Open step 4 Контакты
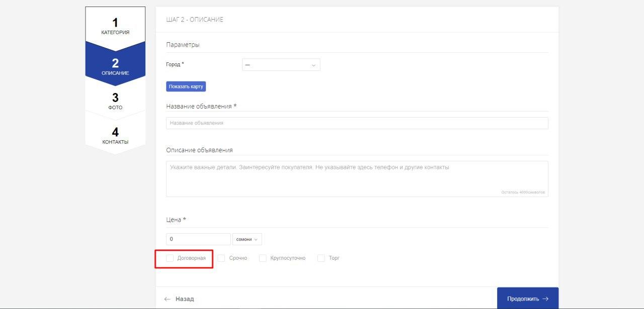644x309 pixels. point(115,136)
